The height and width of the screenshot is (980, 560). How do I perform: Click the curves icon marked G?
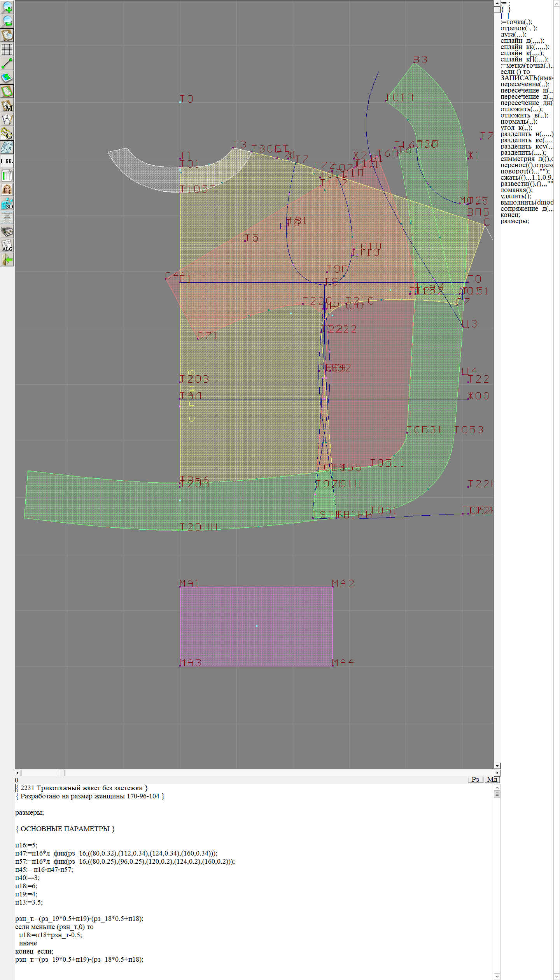click(7, 133)
